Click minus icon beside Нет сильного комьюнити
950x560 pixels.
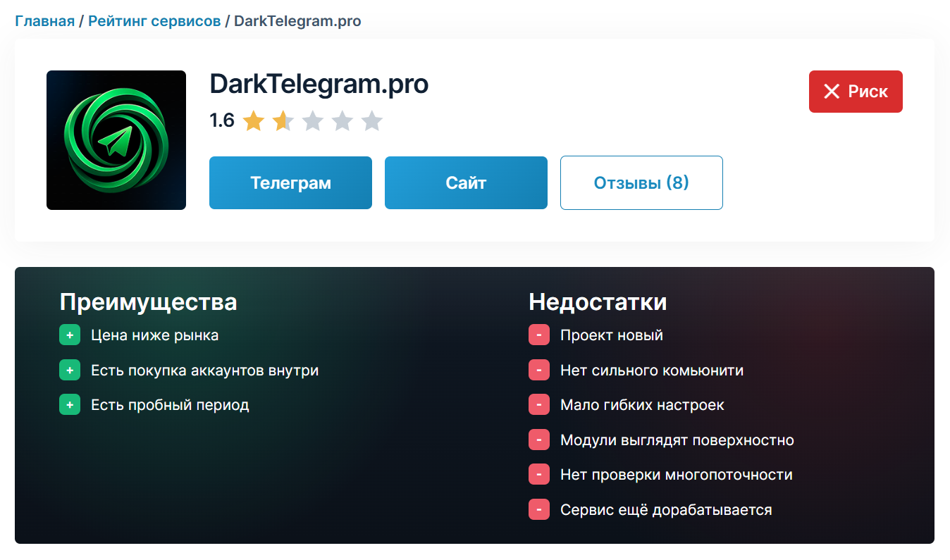[x=539, y=371]
